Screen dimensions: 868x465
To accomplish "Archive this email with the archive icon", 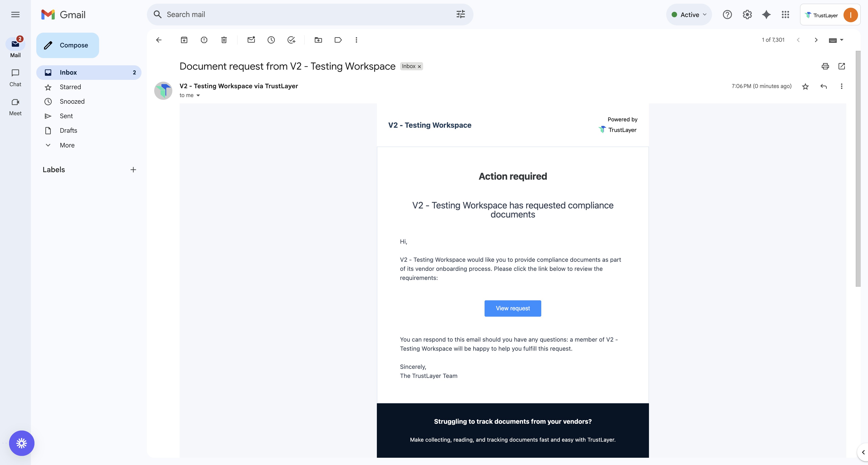I will [184, 40].
